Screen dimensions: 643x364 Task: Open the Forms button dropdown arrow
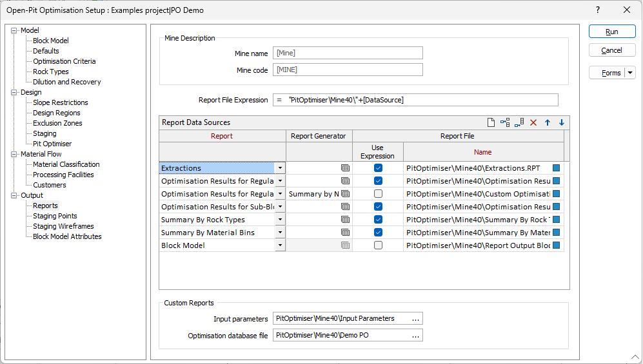(630, 73)
